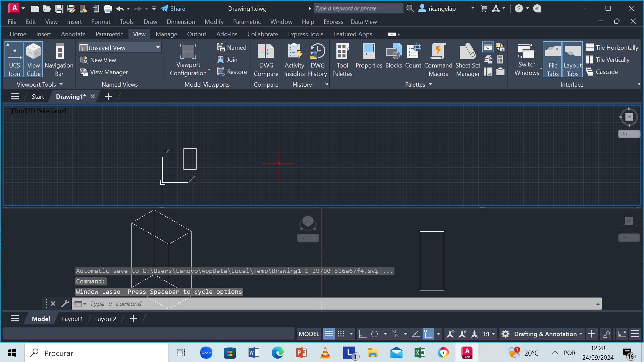
Task: Open the DWG Compare tool
Action: point(266,60)
